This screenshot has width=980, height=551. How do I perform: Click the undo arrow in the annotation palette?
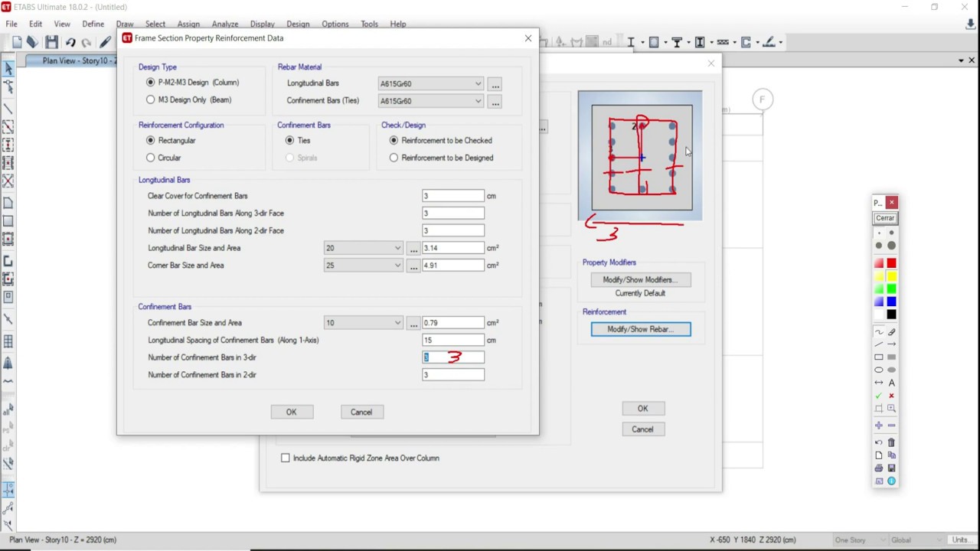click(x=878, y=442)
